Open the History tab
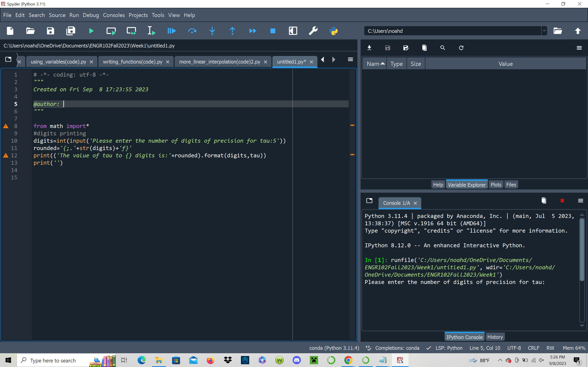 click(495, 337)
